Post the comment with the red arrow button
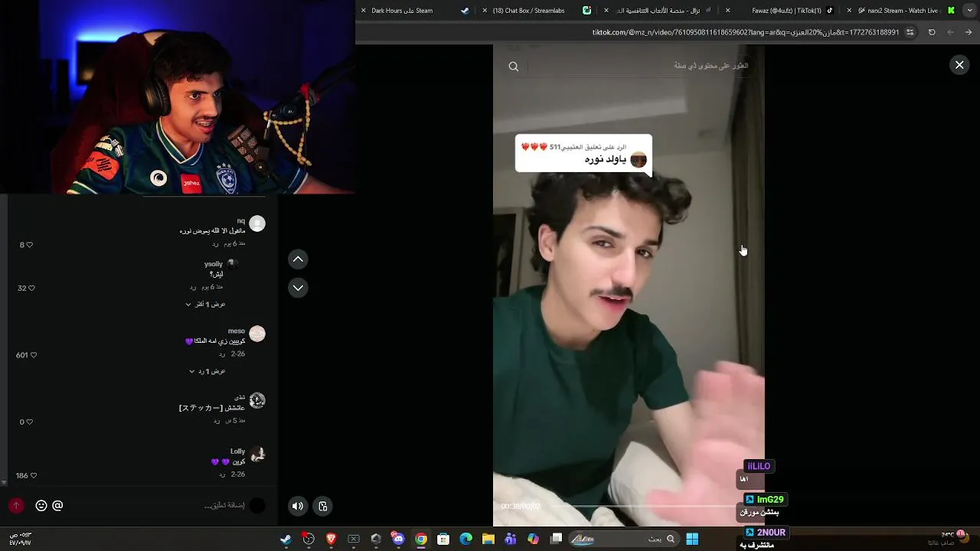This screenshot has height=551, width=980. [x=16, y=506]
